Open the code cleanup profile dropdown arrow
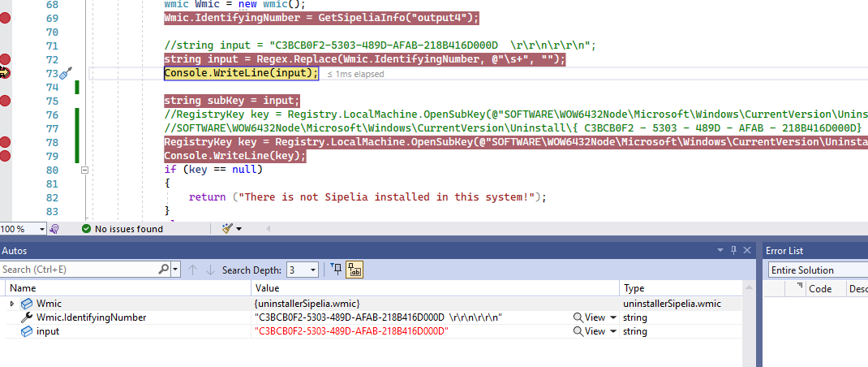This screenshot has height=367, width=868. (x=238, y=228)
